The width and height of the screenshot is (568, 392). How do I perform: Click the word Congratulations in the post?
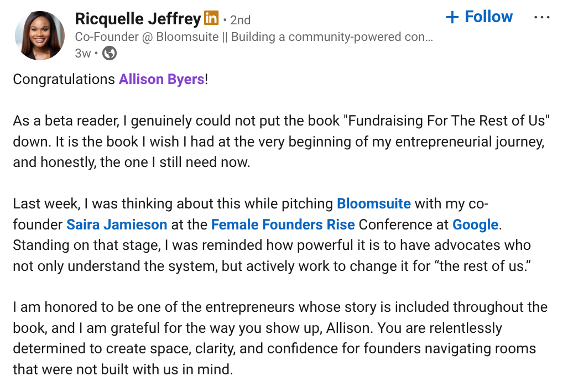(64, 79)
